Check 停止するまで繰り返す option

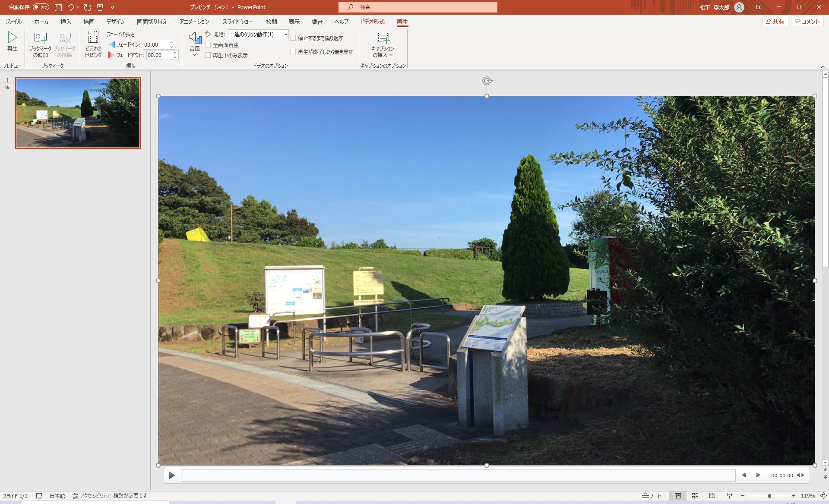click(293, 38)
